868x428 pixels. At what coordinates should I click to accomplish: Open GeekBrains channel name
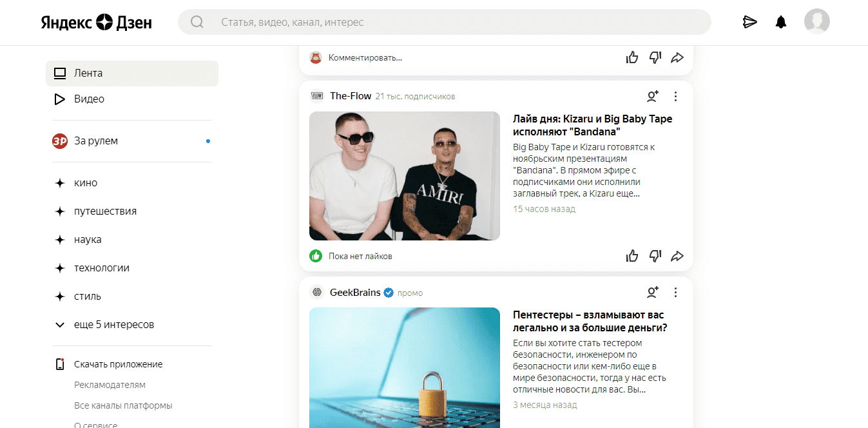tap(355, 293)
